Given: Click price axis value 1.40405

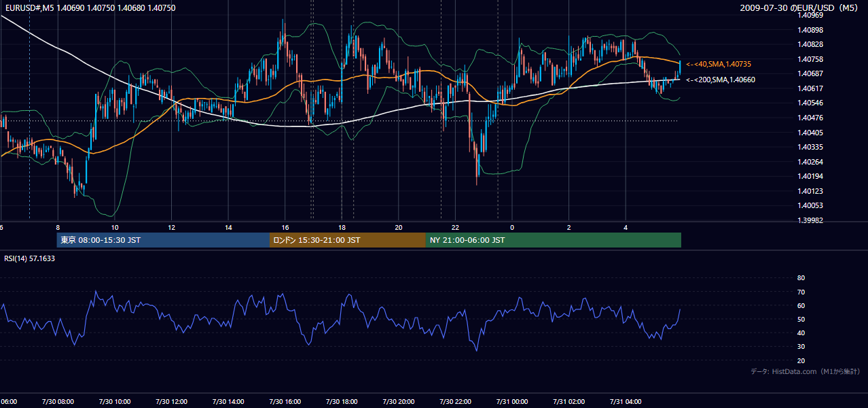Looking at the screenshot, I should (x=810, y=133).
